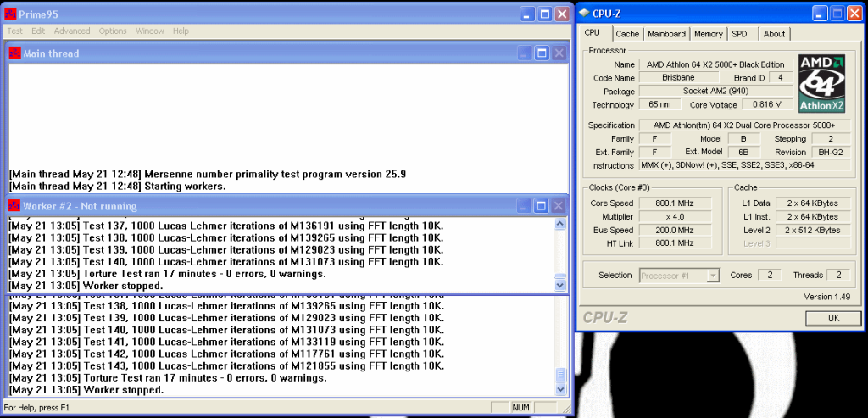Maximize the Main thread child window
The height and width of the screenshot is (418, 868).
coord(542,53)
